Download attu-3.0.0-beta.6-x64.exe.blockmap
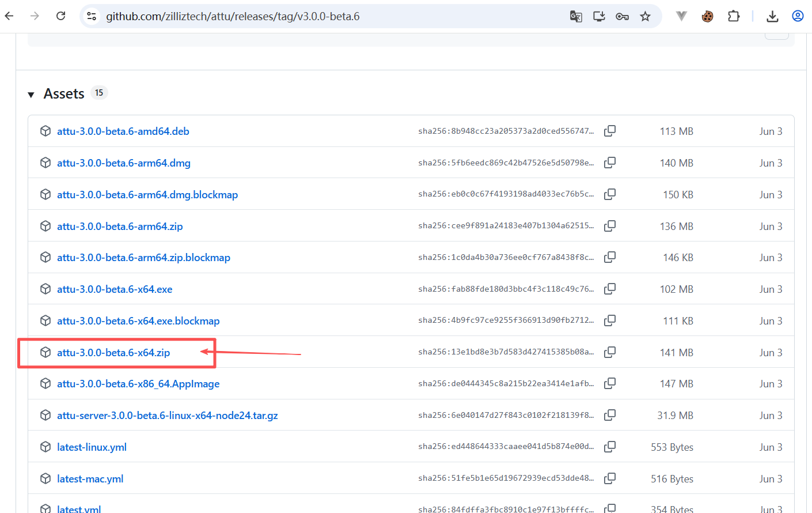Screen dimensions: 812x513 click(x=138, y=321)
